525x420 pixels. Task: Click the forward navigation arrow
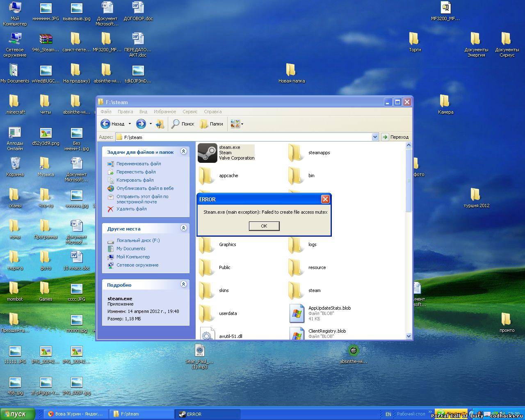(x=141, y=124)
